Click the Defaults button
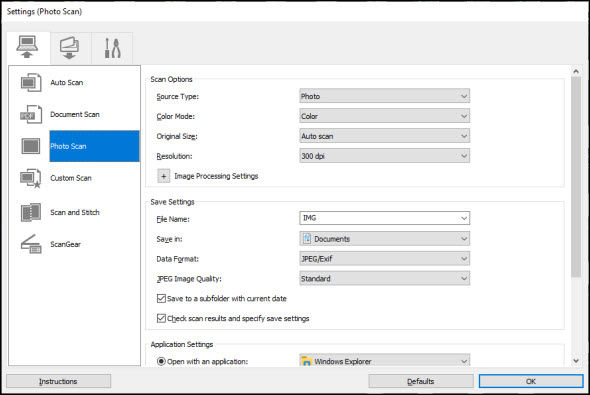 coord(421,381)
